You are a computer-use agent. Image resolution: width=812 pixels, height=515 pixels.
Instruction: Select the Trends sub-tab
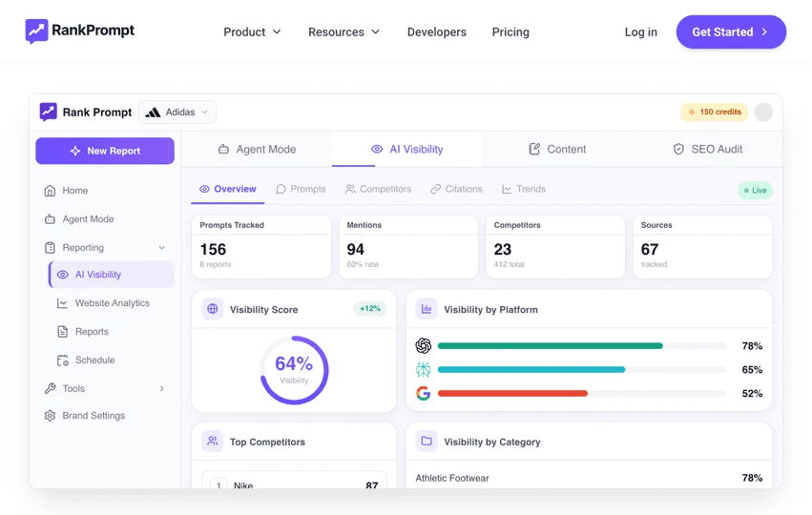[x=524, y=190]
